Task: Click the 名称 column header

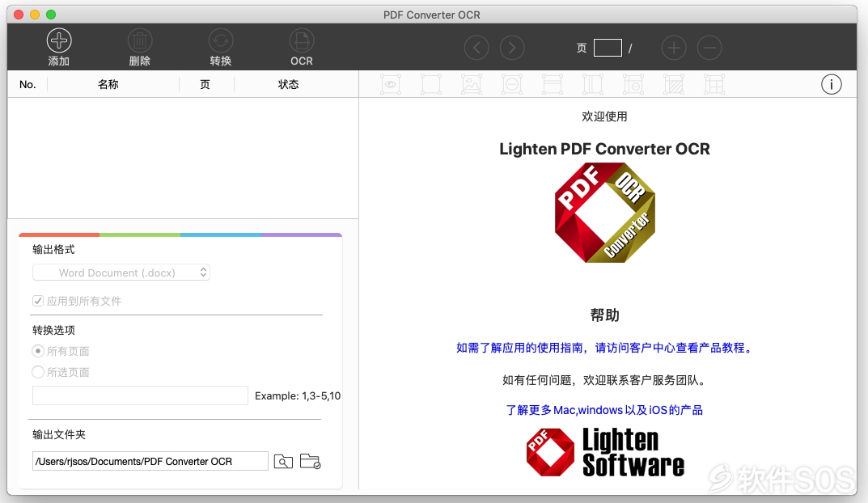Action: pyautogui.click(x=108, y=84)
